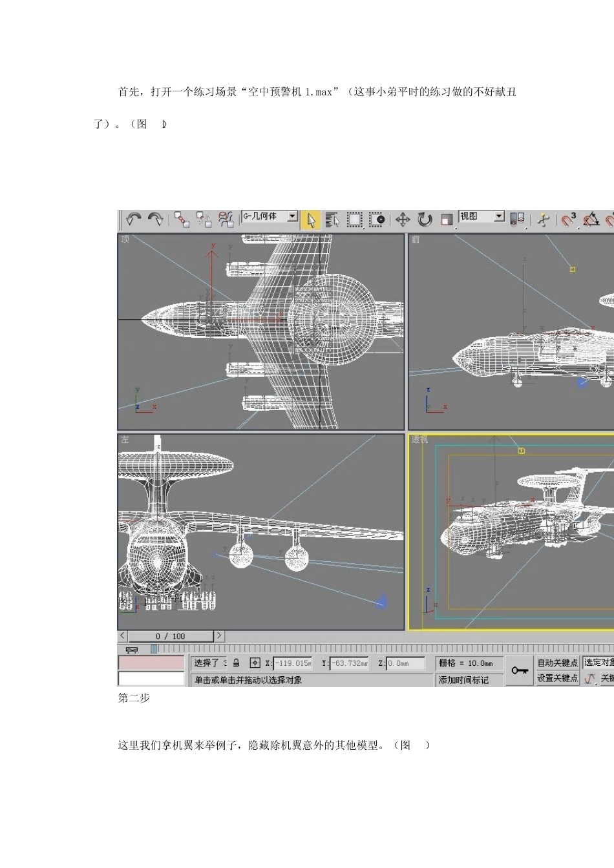614x868 pixels.
Task: Click the Use Pivot Point Center icon
Action: [x=517, y=220]
